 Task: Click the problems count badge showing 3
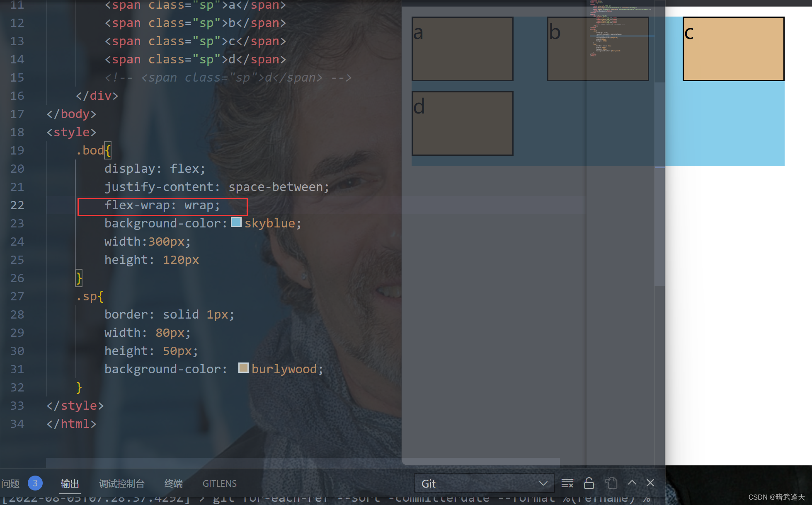point(35,483)
